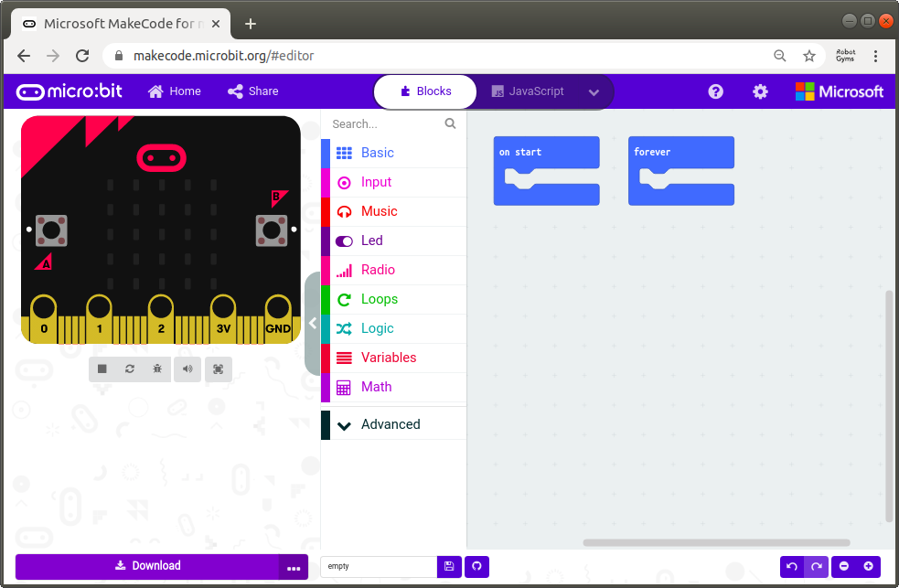Go back in browser
This screenshot has height=588, width=899.
tap(24, 56)
